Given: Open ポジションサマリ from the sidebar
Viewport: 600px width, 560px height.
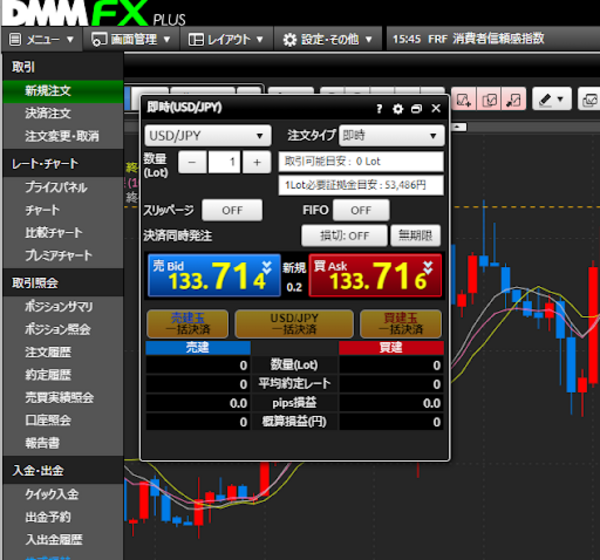Looking at the screenshot, I should 63,306.
